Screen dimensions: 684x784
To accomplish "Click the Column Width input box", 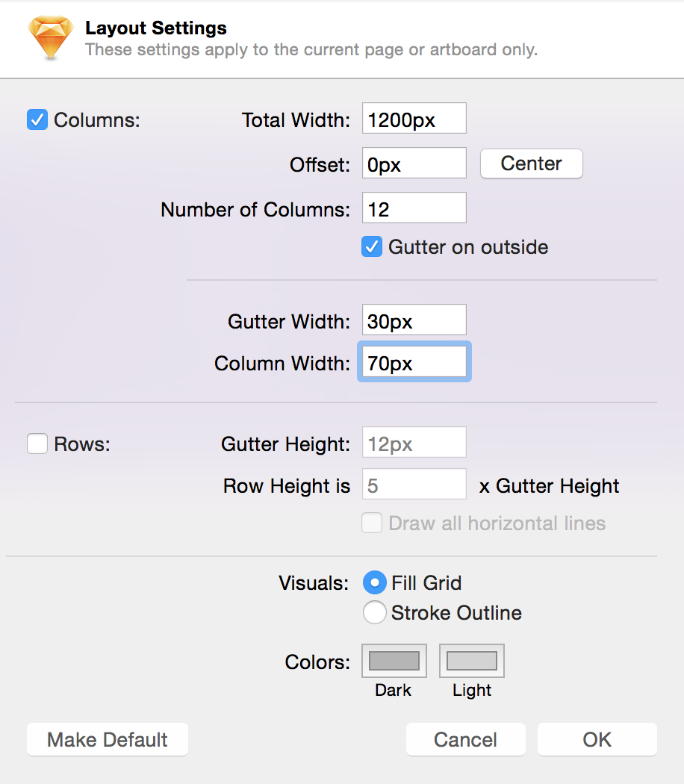I will (414, 361).
